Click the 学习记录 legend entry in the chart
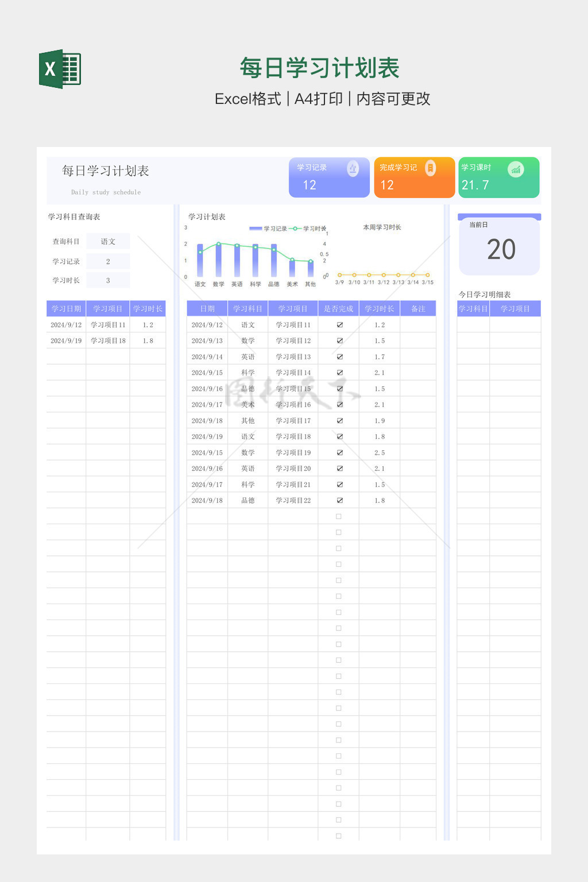Screen dimensions: 588x882 click(269, 229)
